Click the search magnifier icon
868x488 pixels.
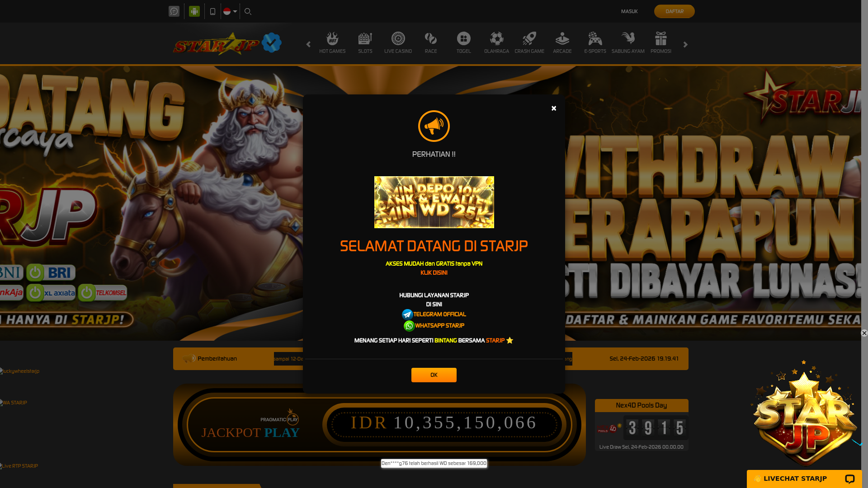point(248,11)
